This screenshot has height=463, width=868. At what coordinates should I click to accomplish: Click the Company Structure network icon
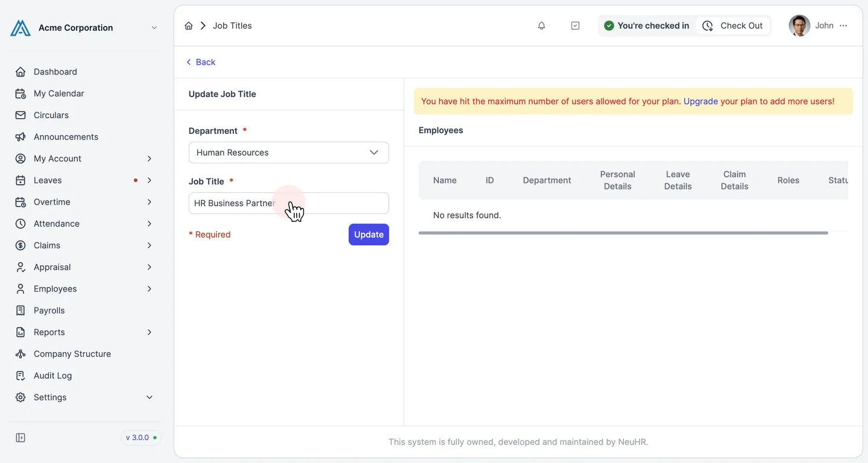click(x=20, y=354)
